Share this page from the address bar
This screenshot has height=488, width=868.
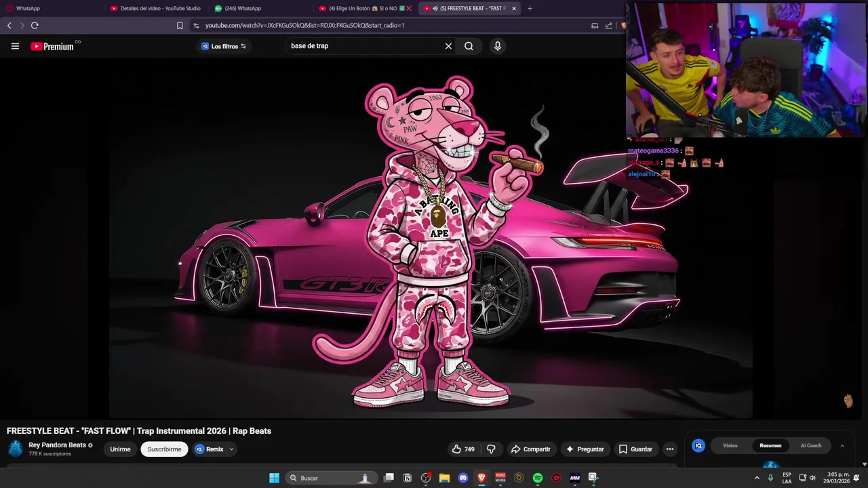point(609,26)
